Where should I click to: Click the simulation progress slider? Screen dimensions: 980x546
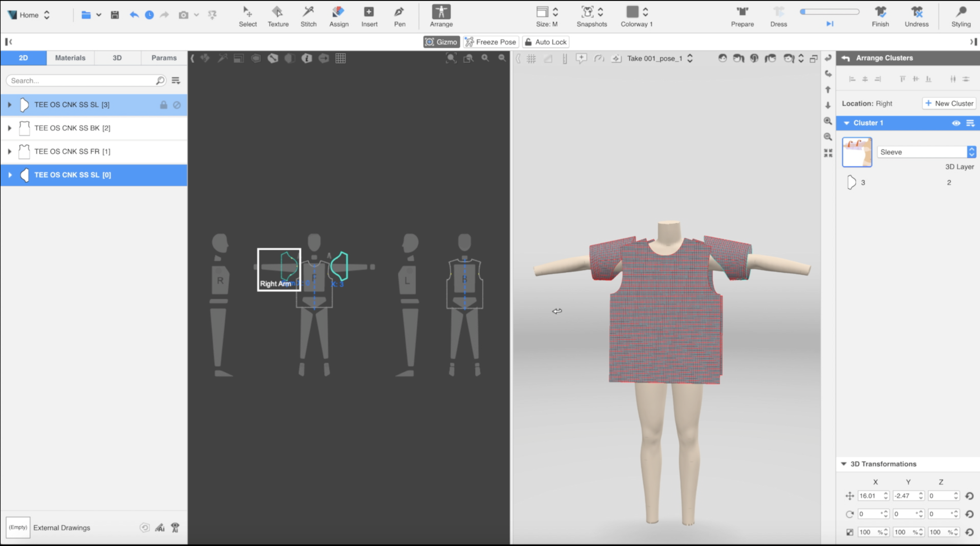(829, 12)
